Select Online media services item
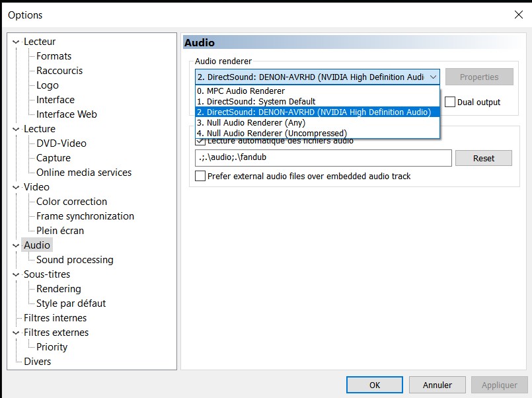Viewport: 532px width, 398px height. click(84, 173)
